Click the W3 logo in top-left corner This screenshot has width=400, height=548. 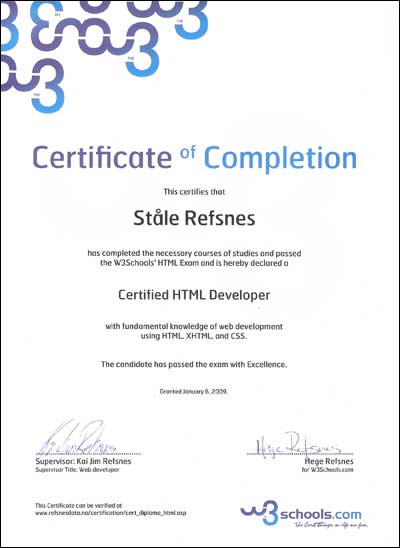[9, 26]
